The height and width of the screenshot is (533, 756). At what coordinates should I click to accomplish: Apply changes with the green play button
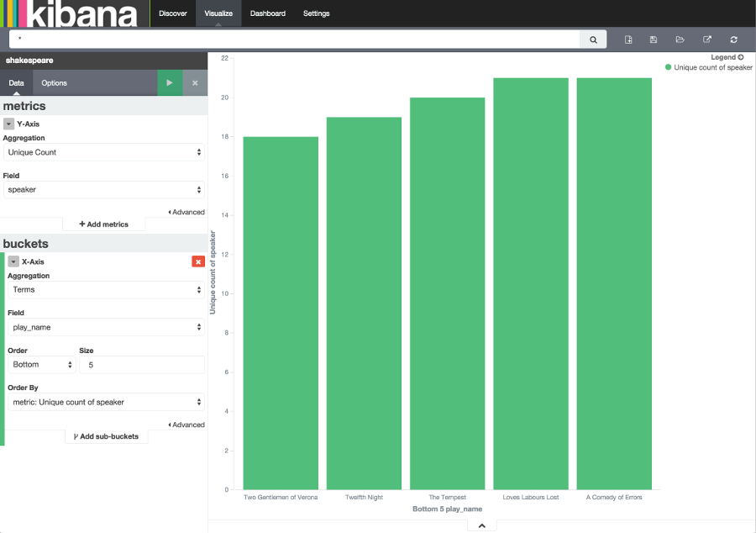tap(169, 82)
